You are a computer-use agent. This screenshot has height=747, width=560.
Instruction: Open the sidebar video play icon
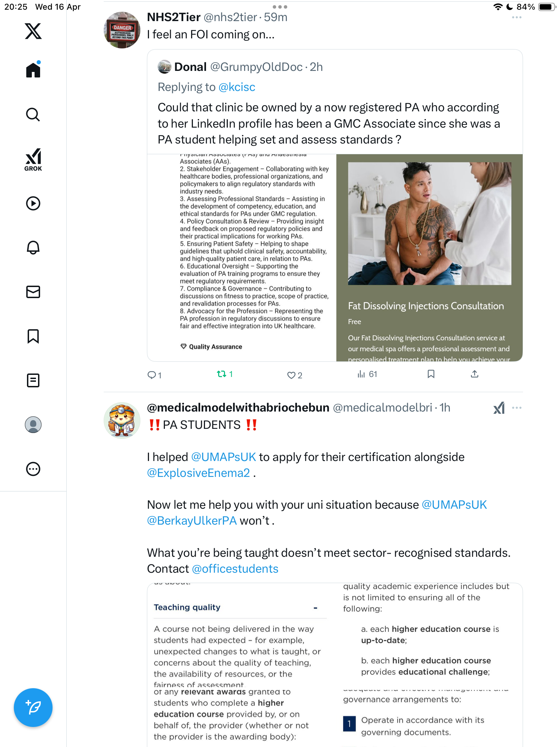[33, 203]
